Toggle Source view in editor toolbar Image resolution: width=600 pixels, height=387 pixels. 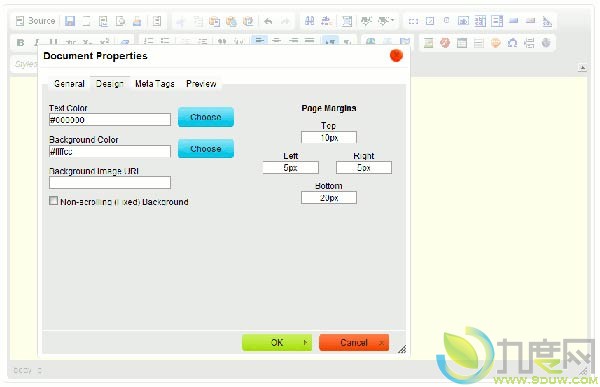tap(35, 21)
